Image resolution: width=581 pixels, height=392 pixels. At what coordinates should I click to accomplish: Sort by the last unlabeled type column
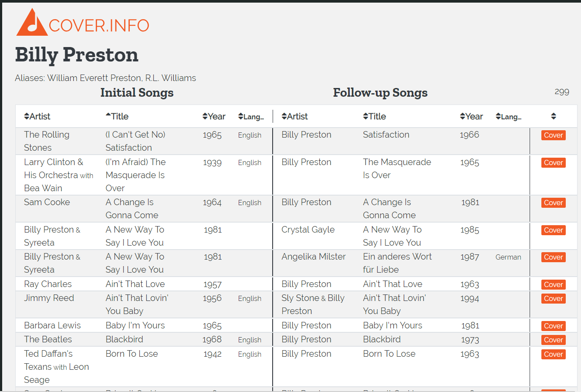tap(554, 116)
